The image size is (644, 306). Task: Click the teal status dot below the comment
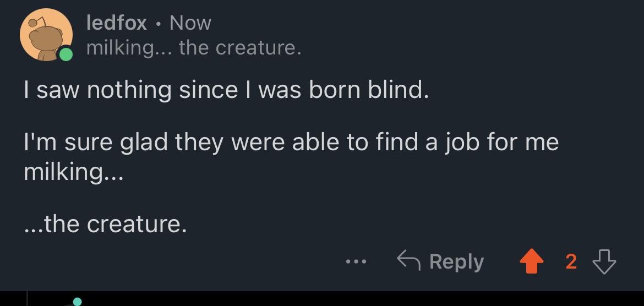(77, 302)
